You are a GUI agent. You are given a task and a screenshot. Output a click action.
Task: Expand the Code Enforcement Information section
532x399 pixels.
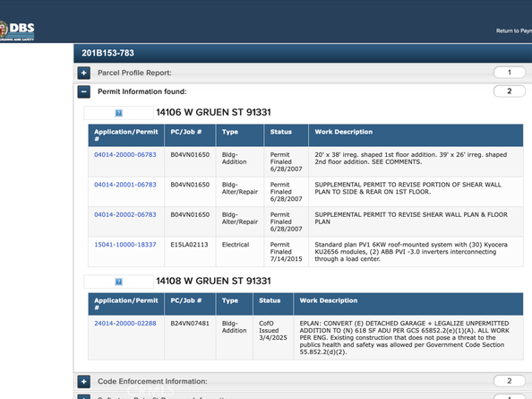coord(84,381)
